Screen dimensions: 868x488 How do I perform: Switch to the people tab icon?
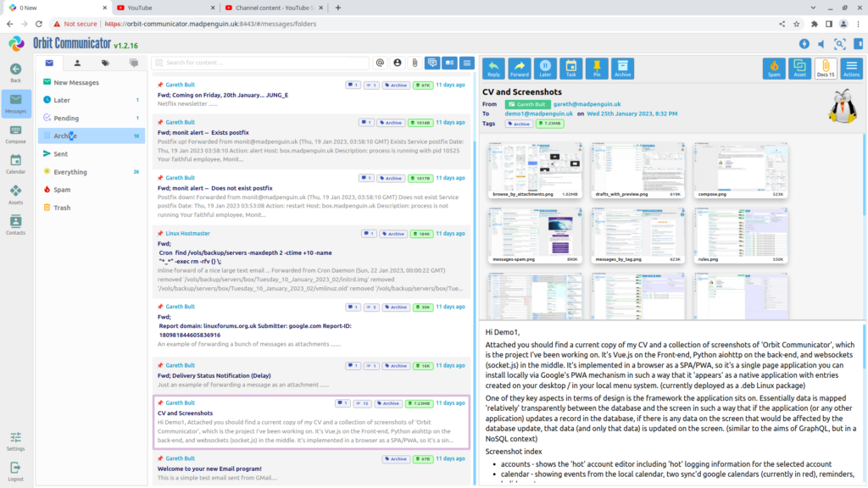[x=77, y=63]
